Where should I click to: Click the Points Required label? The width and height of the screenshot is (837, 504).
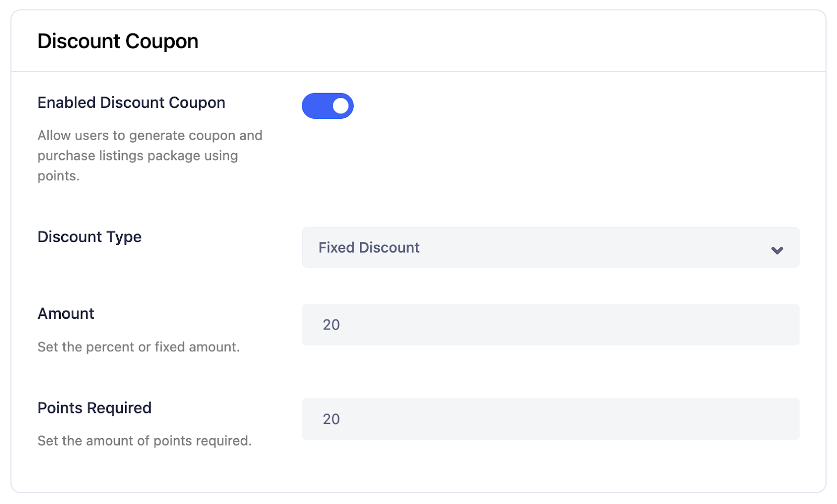click(x=94, y=408)
